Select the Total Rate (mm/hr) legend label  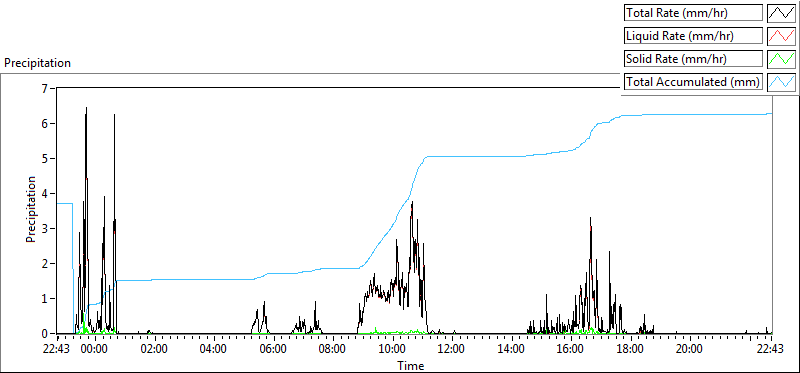694,13
